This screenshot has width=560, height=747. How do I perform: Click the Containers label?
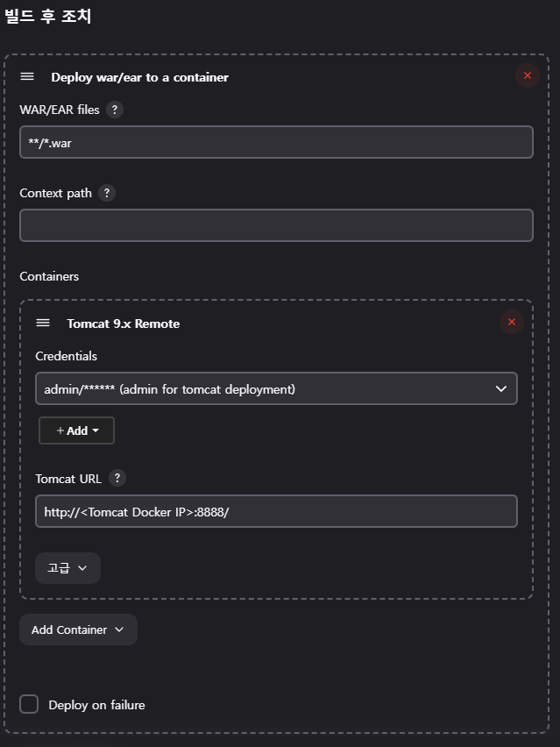click(49, 276)
